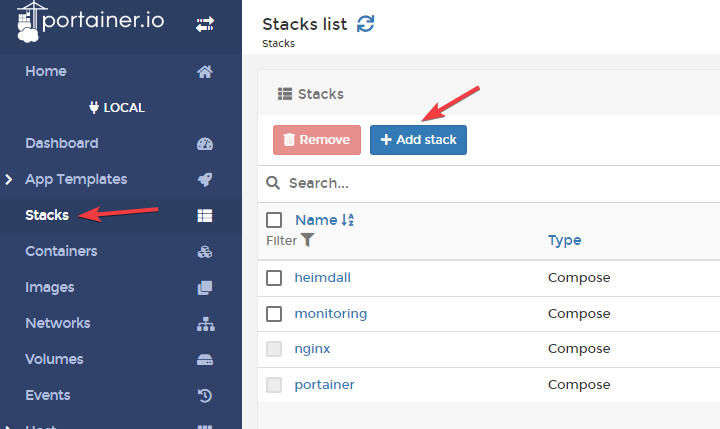The width and height of the screenshot is (720, 429).
Task: Refresh the Stacks list with reload icon
Action: (x=366, y=24)
